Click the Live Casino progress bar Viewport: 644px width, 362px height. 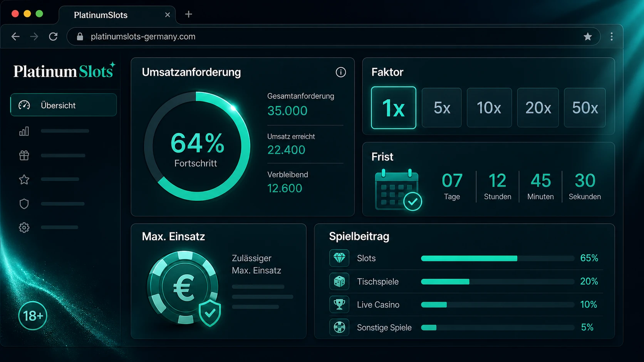[x=497, y=305]
